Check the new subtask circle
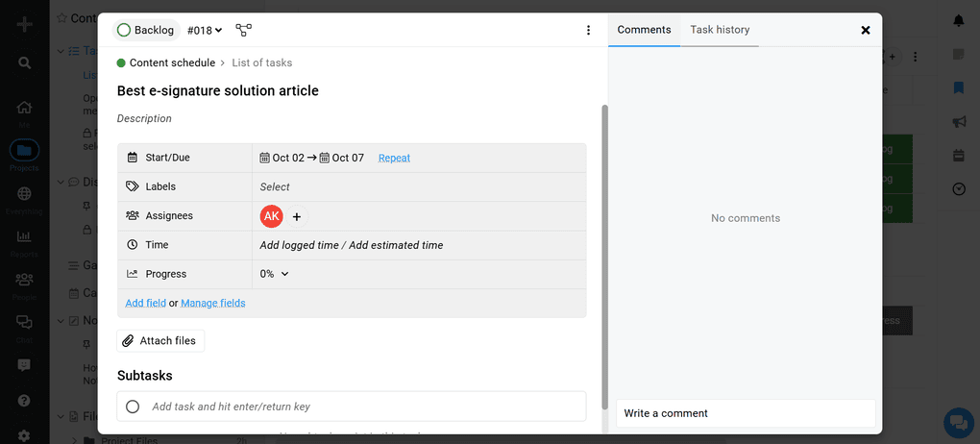 (133, 407)
